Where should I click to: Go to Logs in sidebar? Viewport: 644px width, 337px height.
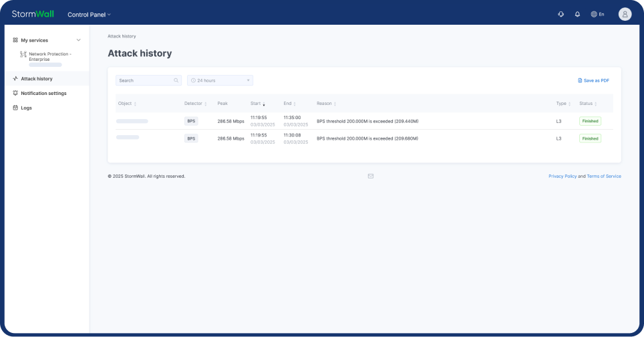pyautogui.click(x=26, y=108)
